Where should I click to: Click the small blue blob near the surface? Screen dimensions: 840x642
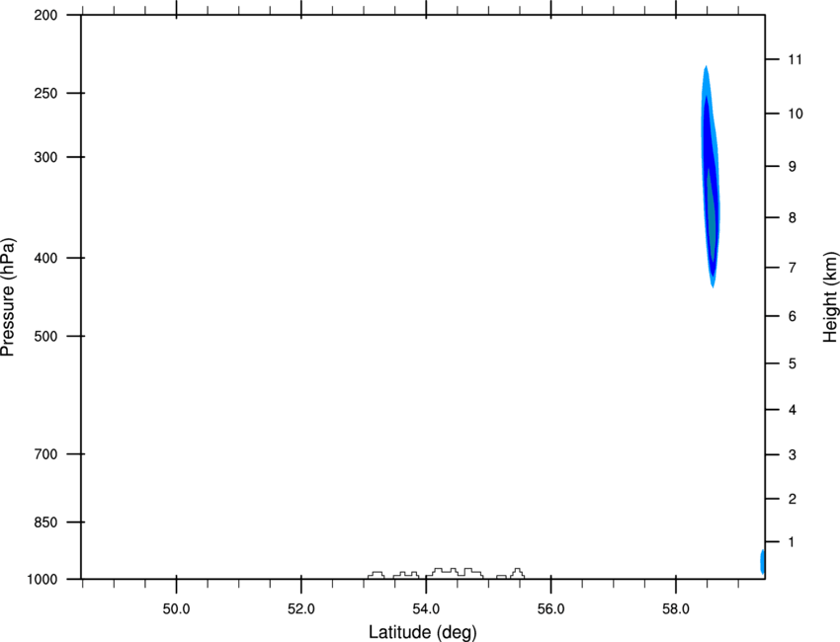pos(762,561)
